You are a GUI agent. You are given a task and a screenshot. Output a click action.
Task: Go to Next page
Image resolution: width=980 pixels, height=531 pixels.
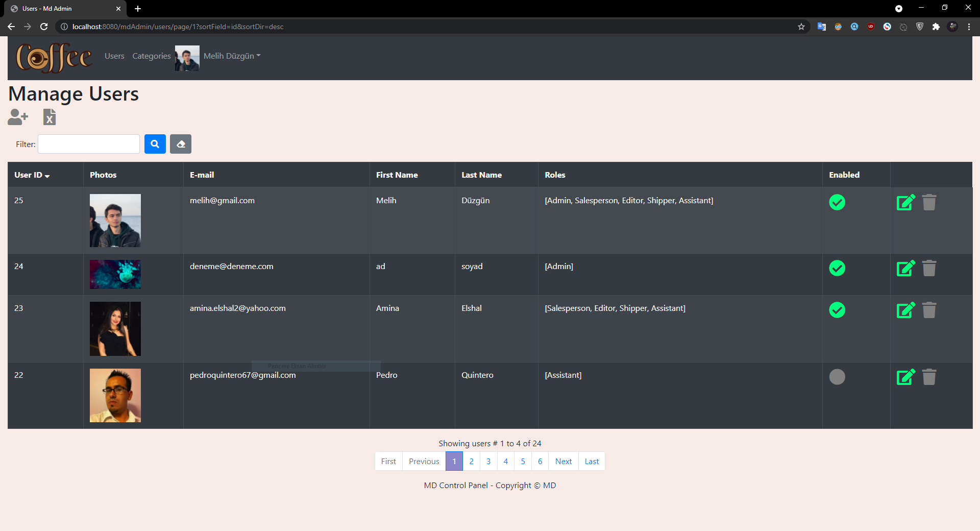click(563, 461)
